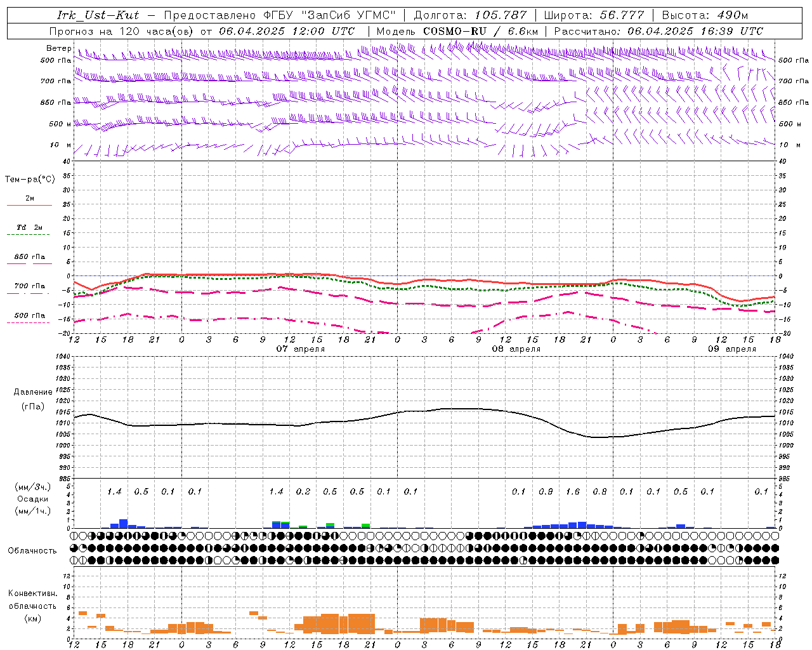
Task: Click the Конвективн. облачность label
Action: (32, 600)
